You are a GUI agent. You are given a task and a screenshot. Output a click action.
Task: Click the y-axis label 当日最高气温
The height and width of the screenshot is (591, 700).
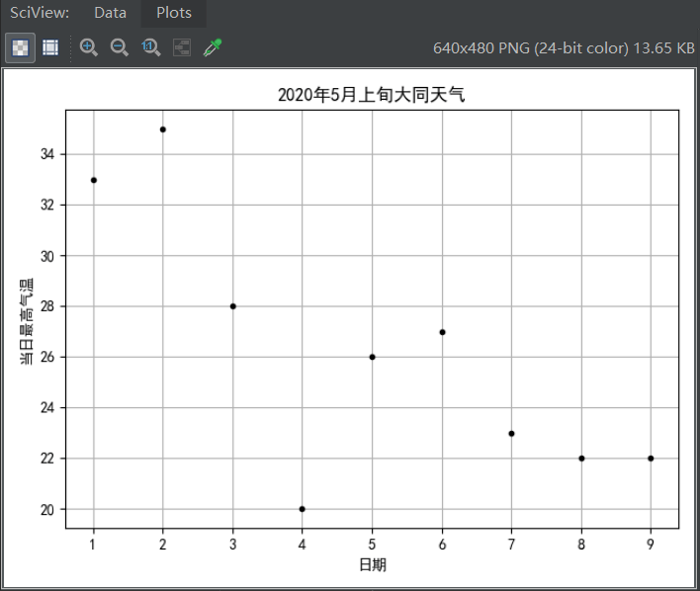click(27, 321)
